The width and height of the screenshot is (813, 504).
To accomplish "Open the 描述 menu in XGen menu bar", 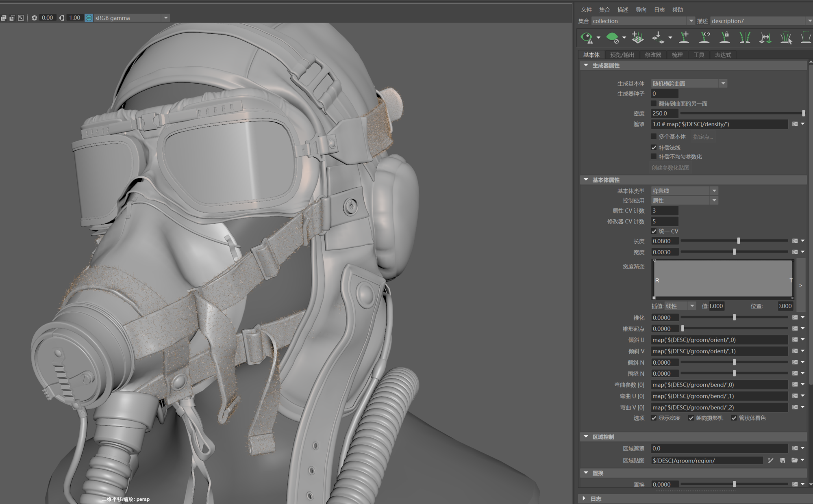I will point(622,10).
